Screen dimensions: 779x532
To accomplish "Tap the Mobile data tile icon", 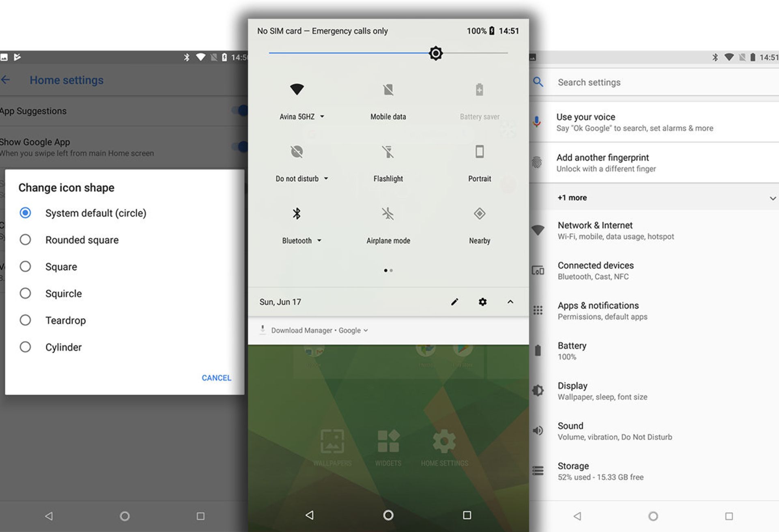I will point(388,90).
